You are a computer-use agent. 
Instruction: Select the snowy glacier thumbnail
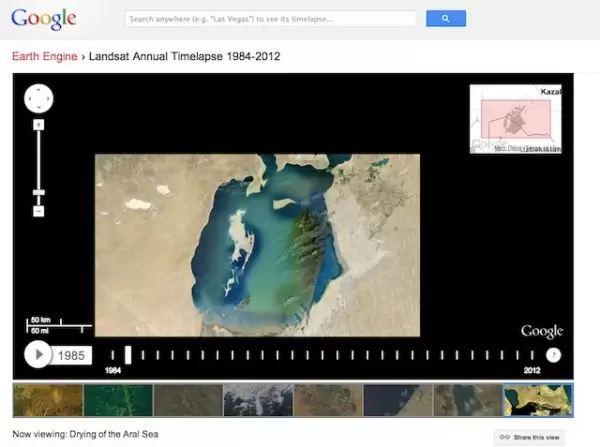258,400
